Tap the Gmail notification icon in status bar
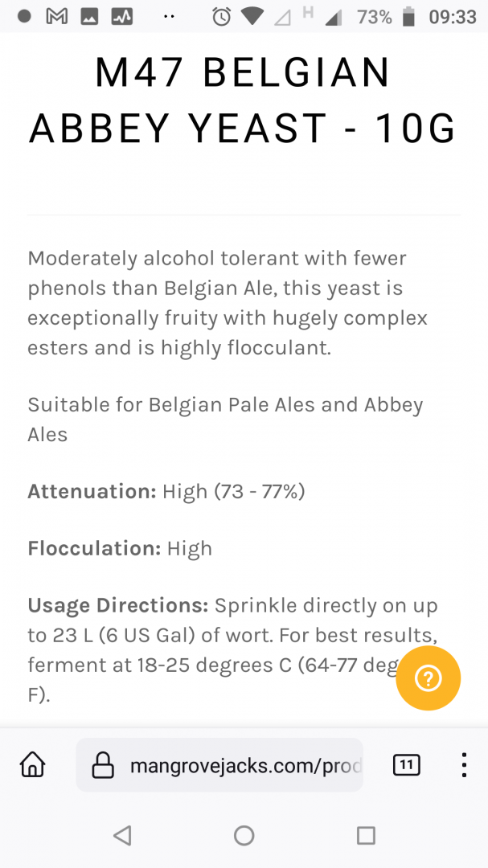 click(x=56, y=16)
